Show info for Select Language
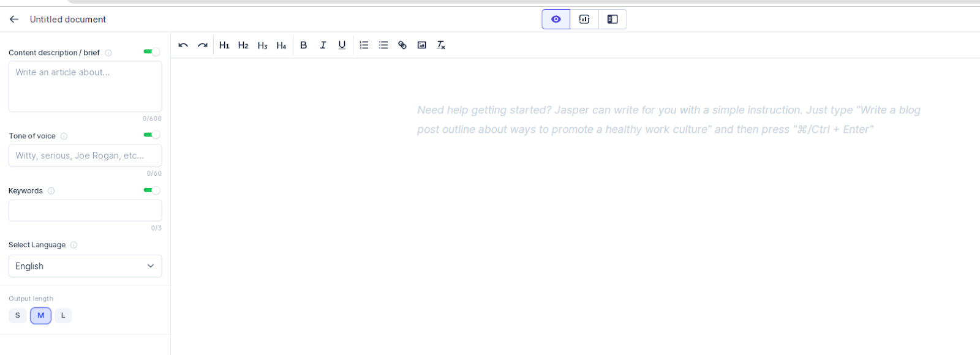The image size is (980, 355). tap(73, 245)
